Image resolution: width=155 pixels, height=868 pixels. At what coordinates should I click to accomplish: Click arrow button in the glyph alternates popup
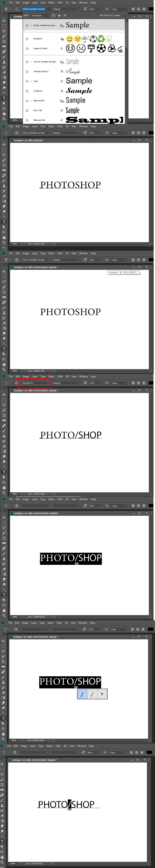tap(102, 694)
